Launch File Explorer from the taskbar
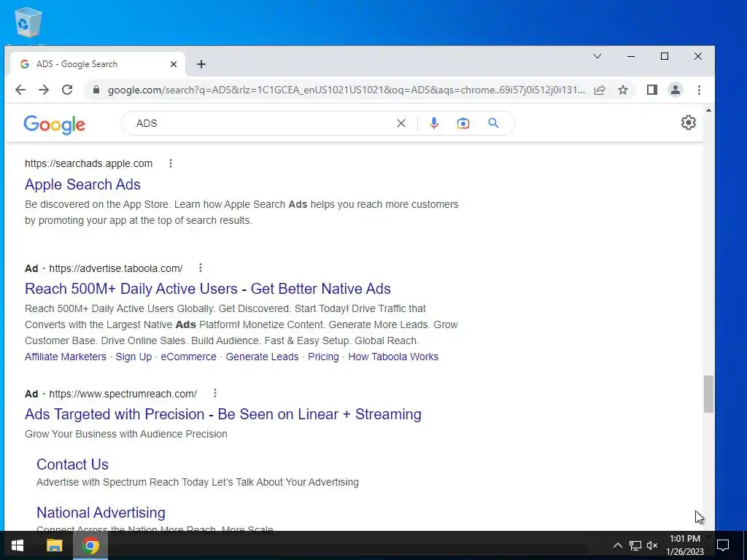747x560 pixels. point(54,545)
